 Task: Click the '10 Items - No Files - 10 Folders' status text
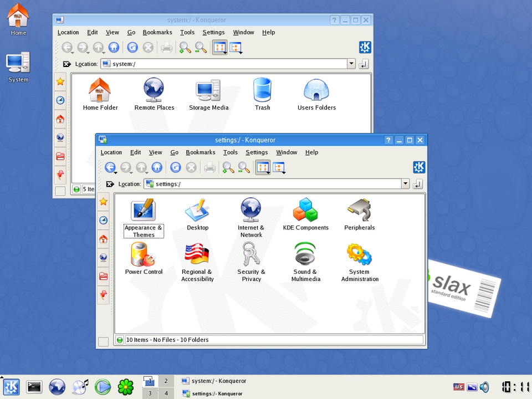pos(167,340)
